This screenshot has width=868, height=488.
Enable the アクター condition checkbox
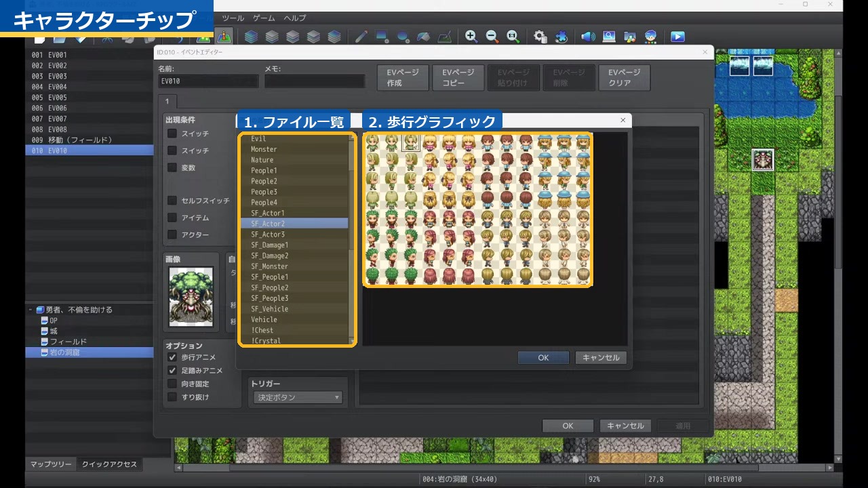point(172,235)
